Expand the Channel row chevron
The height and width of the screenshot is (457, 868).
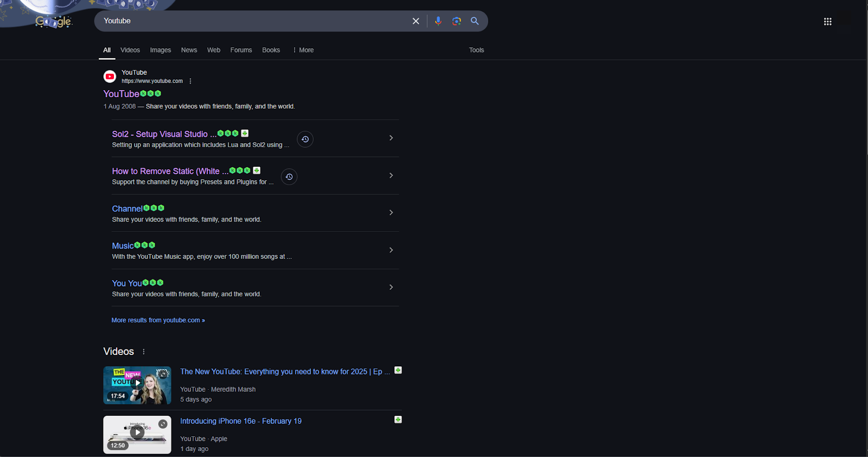click(x=391, y=213)
